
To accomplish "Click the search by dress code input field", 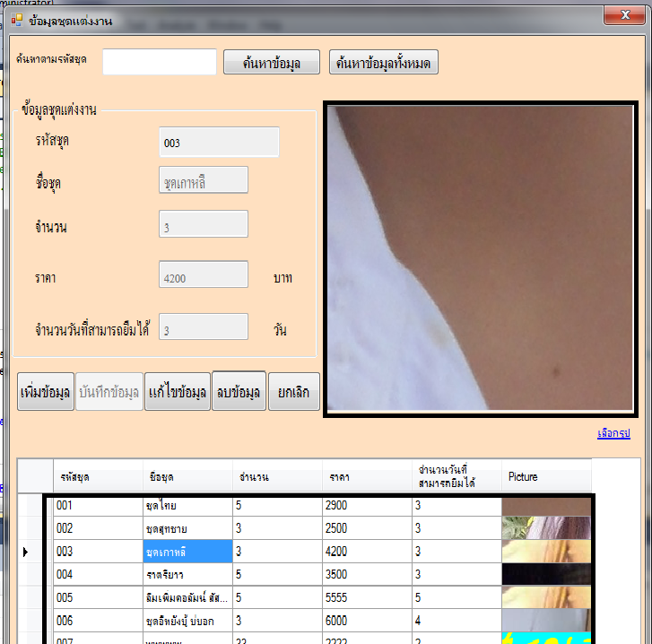I will pyautogui.click(x=160, y=62).
